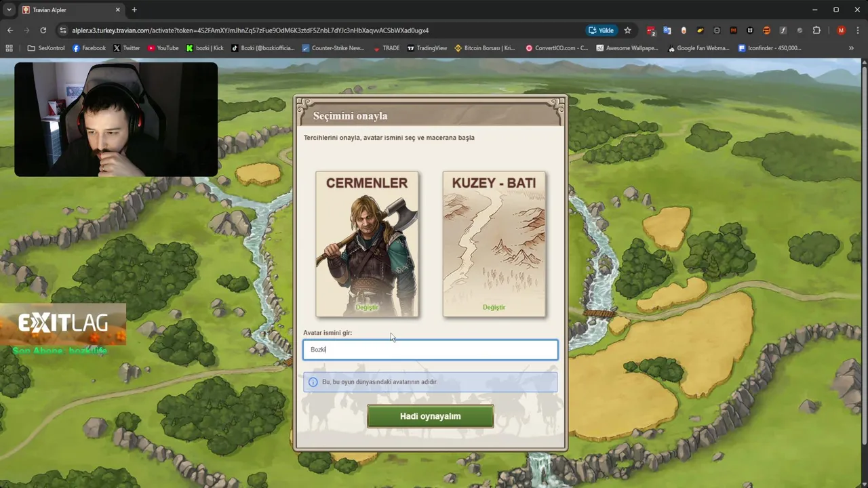This screenshot has height=488, width=868.
Task: Click the address bar URL
Action: [x=250, y=30]
